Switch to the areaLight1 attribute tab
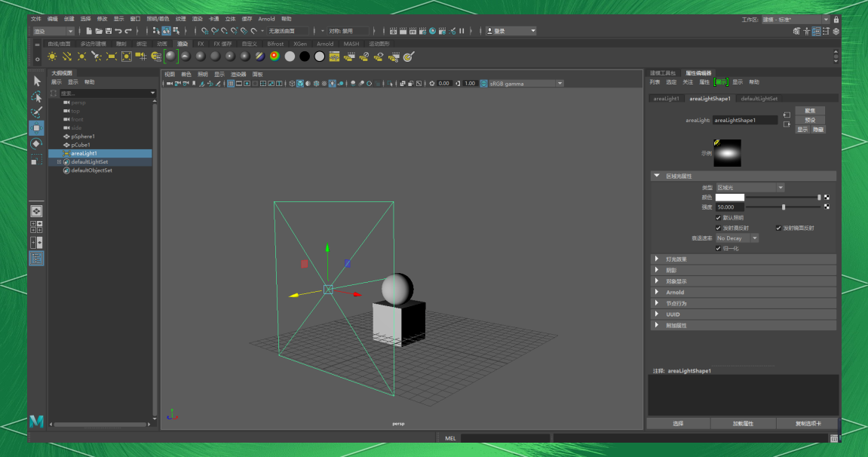Screen dimensions: 868x457 coord(666,99)
